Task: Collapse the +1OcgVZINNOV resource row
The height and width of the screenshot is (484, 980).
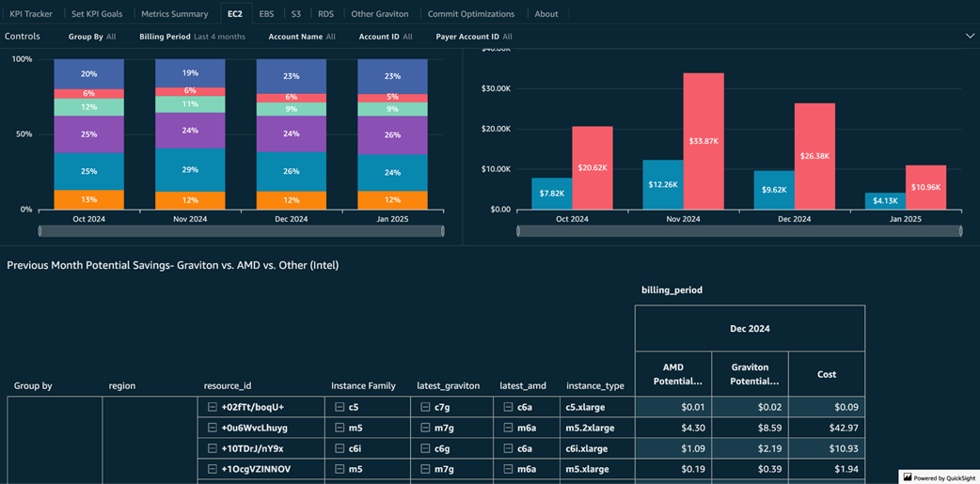Action: (213, 469)
